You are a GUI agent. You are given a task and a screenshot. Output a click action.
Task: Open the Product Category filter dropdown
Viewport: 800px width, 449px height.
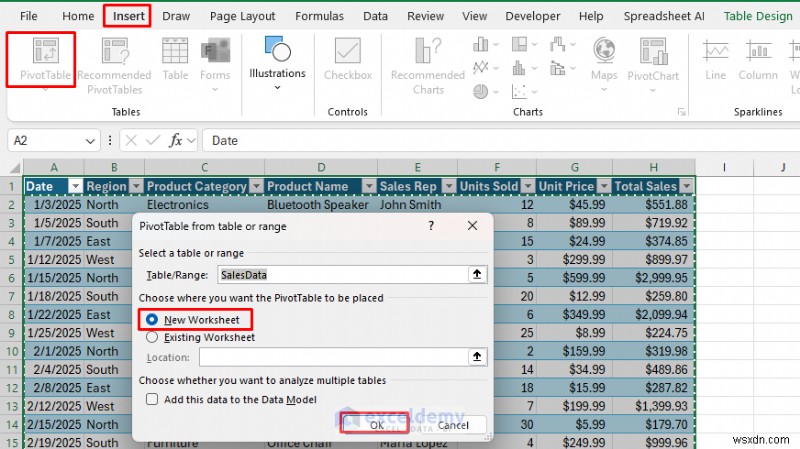tap(257, 186)
